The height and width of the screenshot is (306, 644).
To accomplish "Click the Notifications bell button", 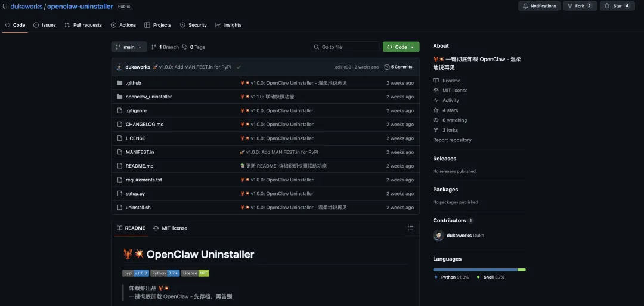I will (x=540, y=6).
